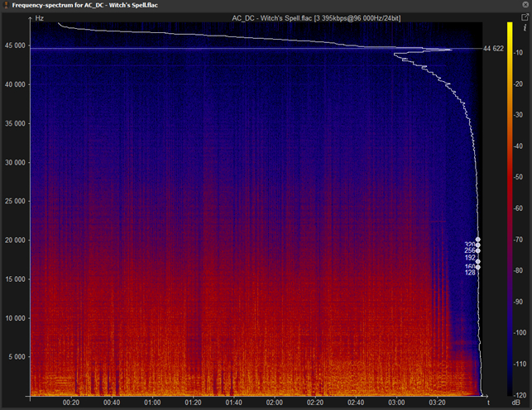The width and height of the screenshot is (532, 410).
Task: Click the -110 dB scale label
Action: point(520,364)
